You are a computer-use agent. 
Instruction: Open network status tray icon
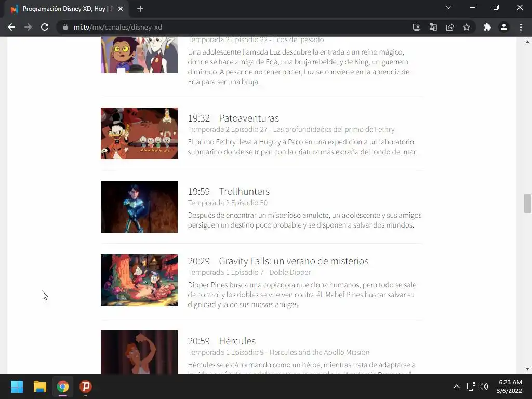[471, 387]
